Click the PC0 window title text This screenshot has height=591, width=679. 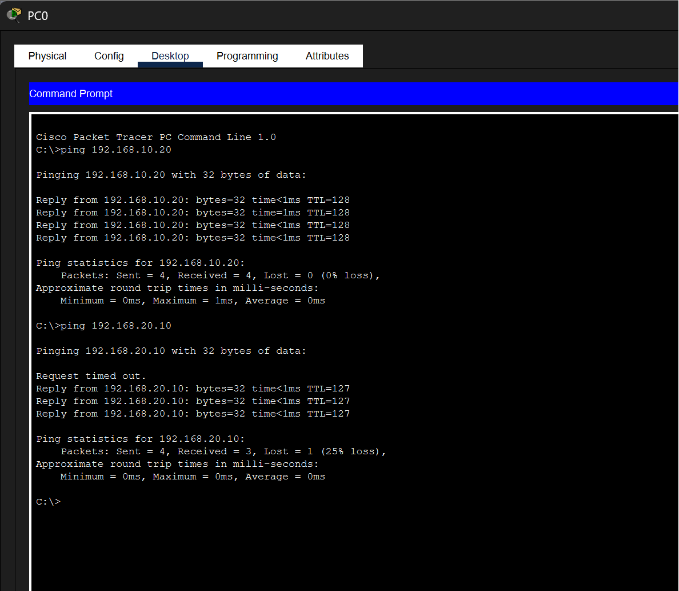pos(38,16)
